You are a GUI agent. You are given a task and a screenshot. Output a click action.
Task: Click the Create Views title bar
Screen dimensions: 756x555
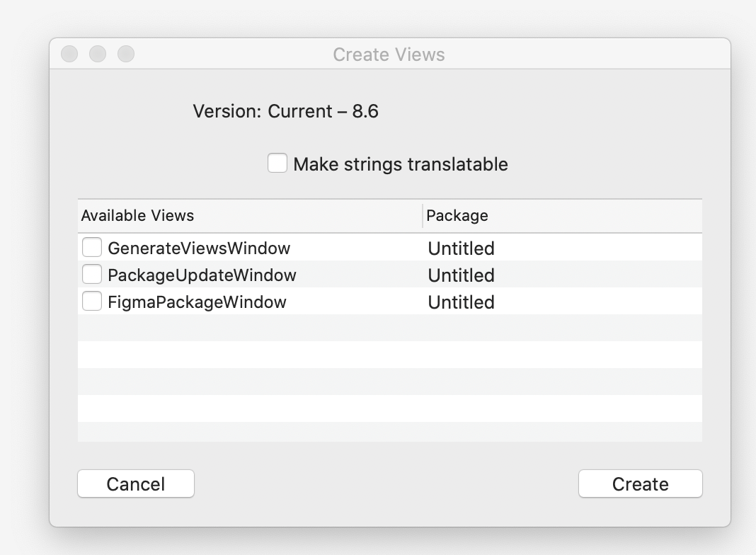click(388, 54)
